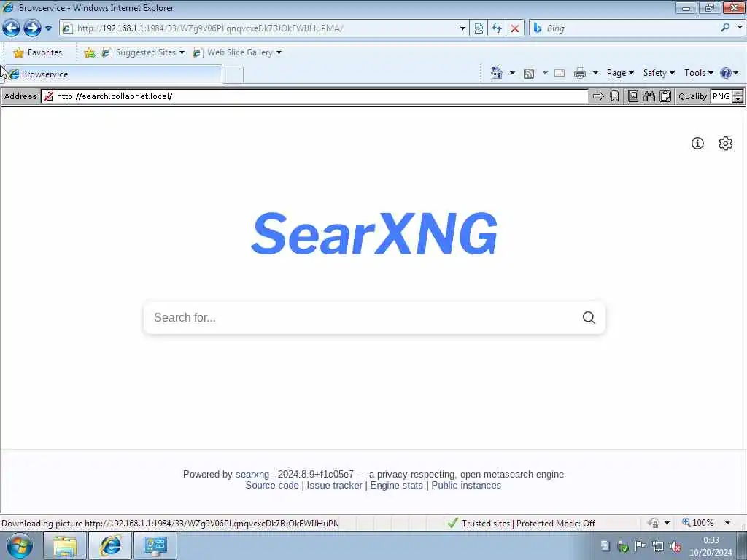The width and height of the screenshot is (747, 560).
Task: Click the Action Center flag tray icon
Action: click(x=640, y=546)
